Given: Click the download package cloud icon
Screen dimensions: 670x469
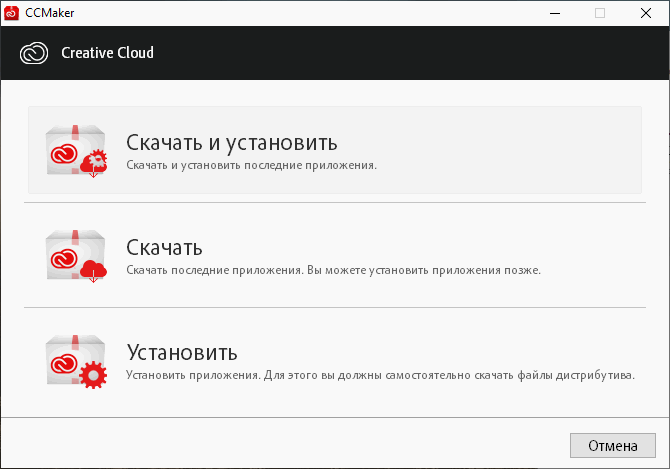Looking at the screenshot, I should pyautogui.click(x=76, y=256).
